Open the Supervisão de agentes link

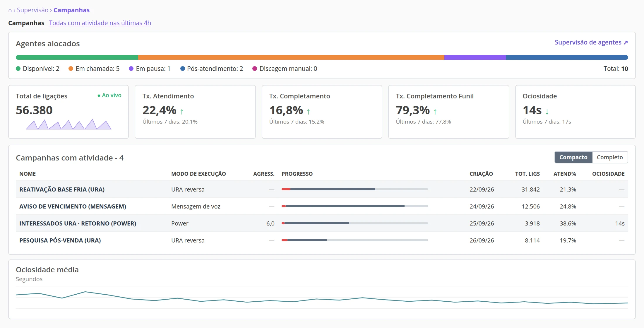pyautogui.click(x=591, y=42)
